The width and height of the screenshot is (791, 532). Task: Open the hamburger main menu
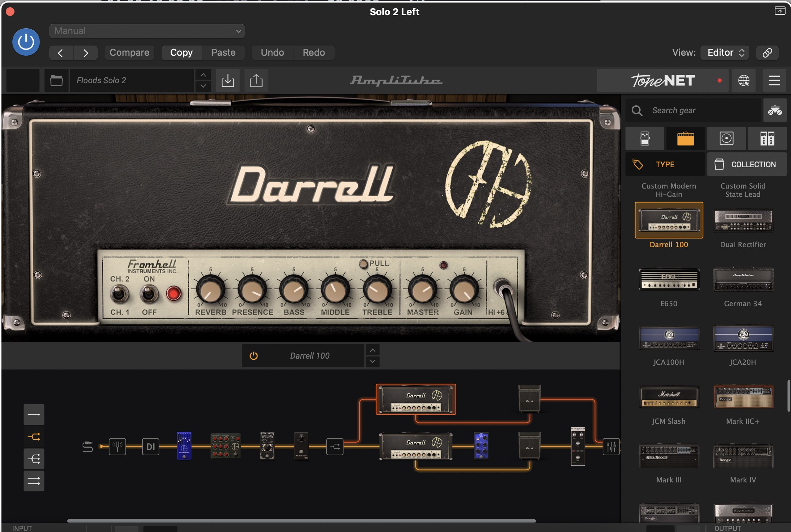(774, 80)
